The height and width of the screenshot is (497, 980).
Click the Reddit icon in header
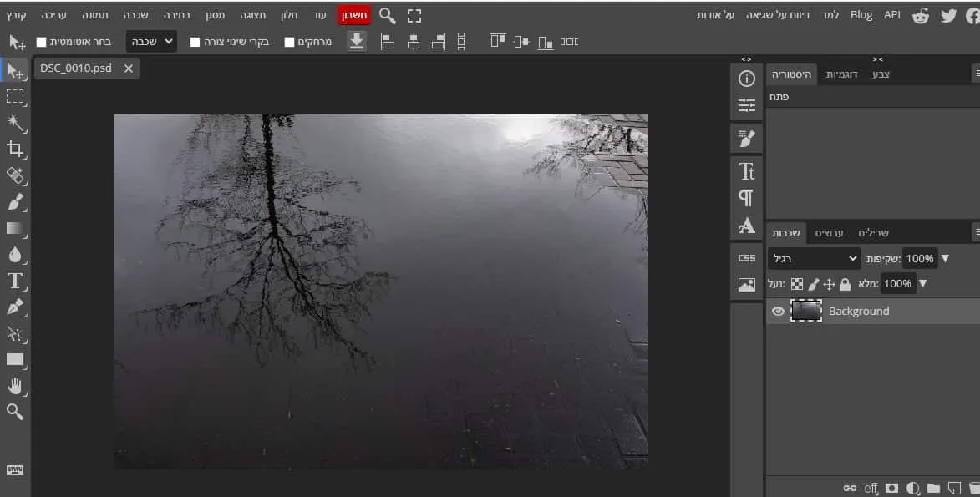pos(921,15)
